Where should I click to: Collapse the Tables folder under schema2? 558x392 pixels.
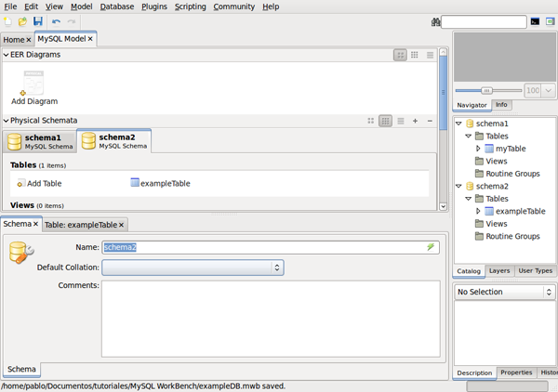coord(469,199)
